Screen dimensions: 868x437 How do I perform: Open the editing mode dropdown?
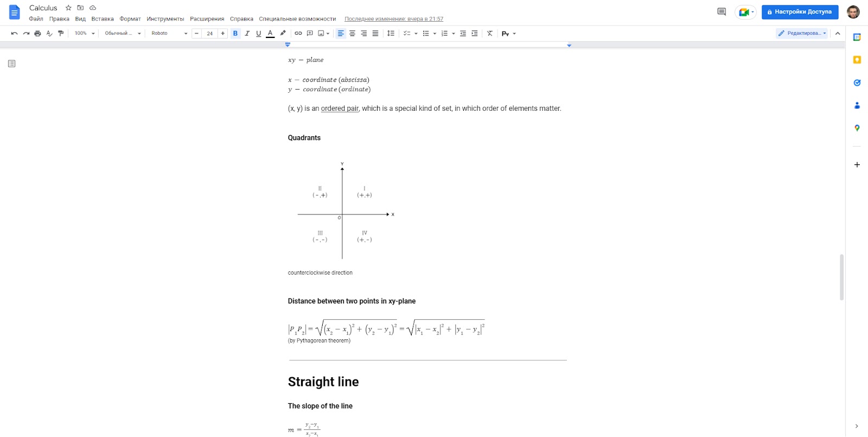pos(802,34)
